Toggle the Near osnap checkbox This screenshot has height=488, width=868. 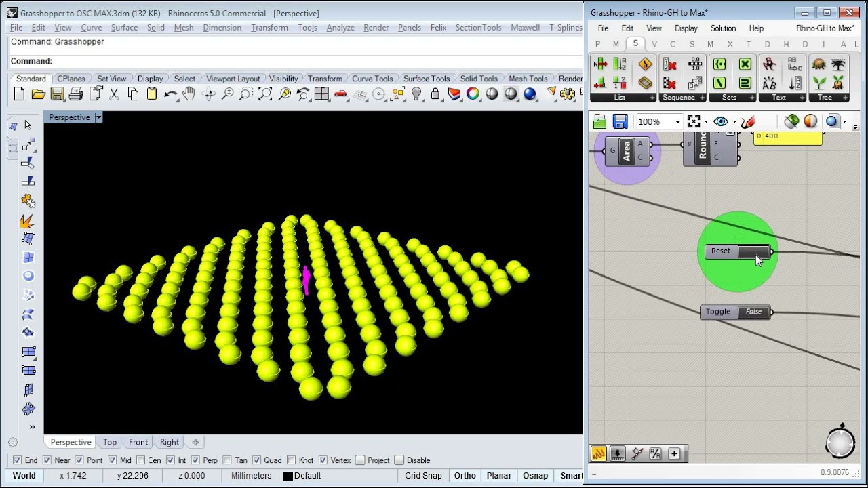point(47,460)
